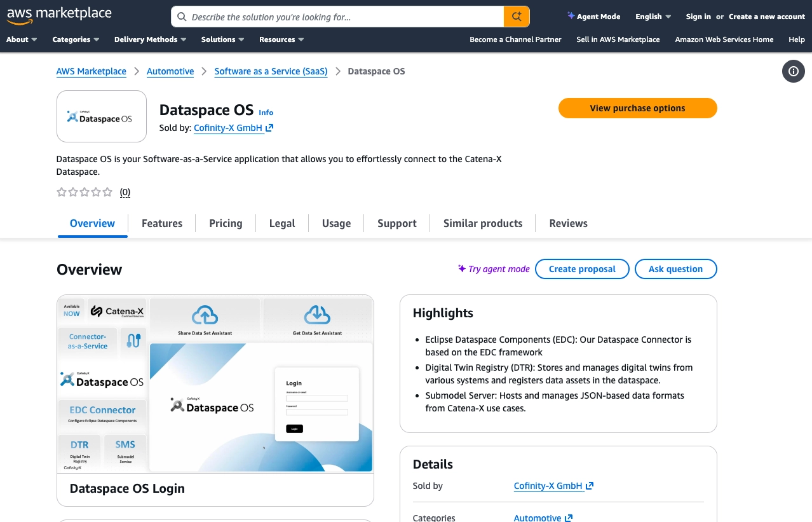Expand the Categories dropdown menu

pos(76,39)
